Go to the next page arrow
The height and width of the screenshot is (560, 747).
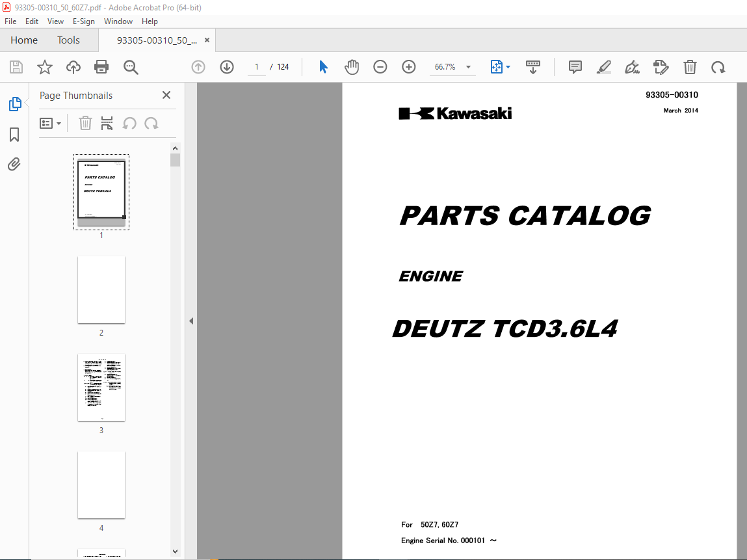click(x=227, y=67)
